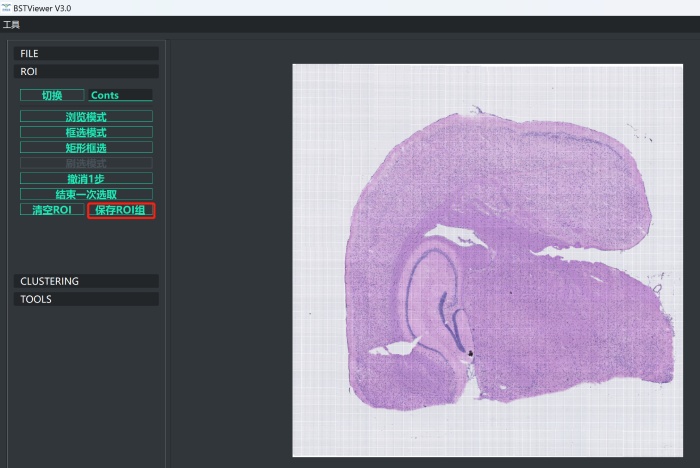Click the Conts field
The height and width of the screenshot is (468, 700).
[x=120, y=95]
